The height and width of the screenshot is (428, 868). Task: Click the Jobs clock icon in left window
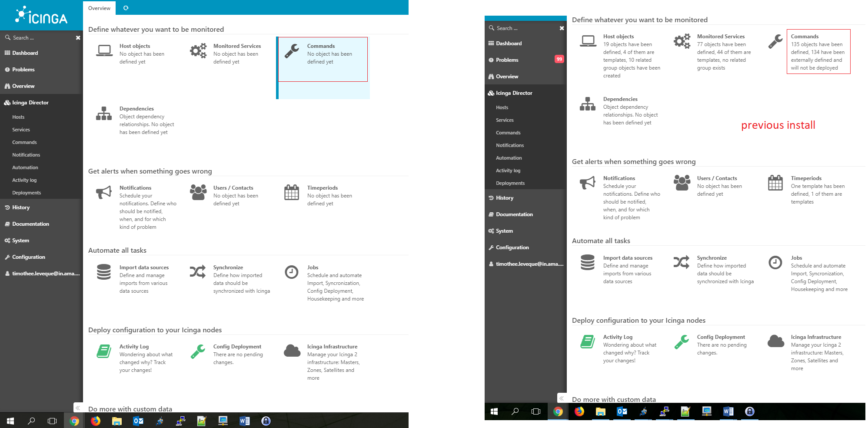click(x=291, y=272)
